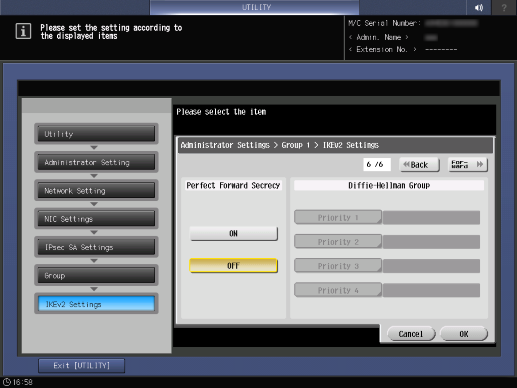Open the Utility menu level

pyautogui.click(x=96, y=134)
